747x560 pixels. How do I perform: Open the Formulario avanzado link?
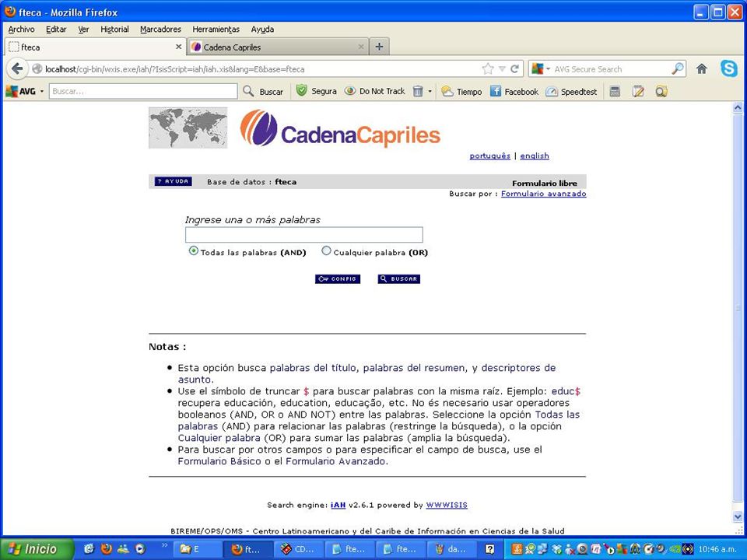coord(544,194)
